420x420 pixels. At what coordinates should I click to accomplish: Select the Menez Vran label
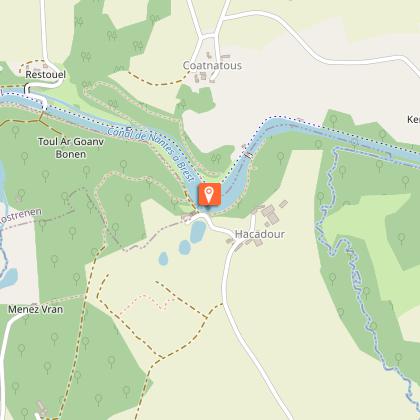click(x=36, y=309)
